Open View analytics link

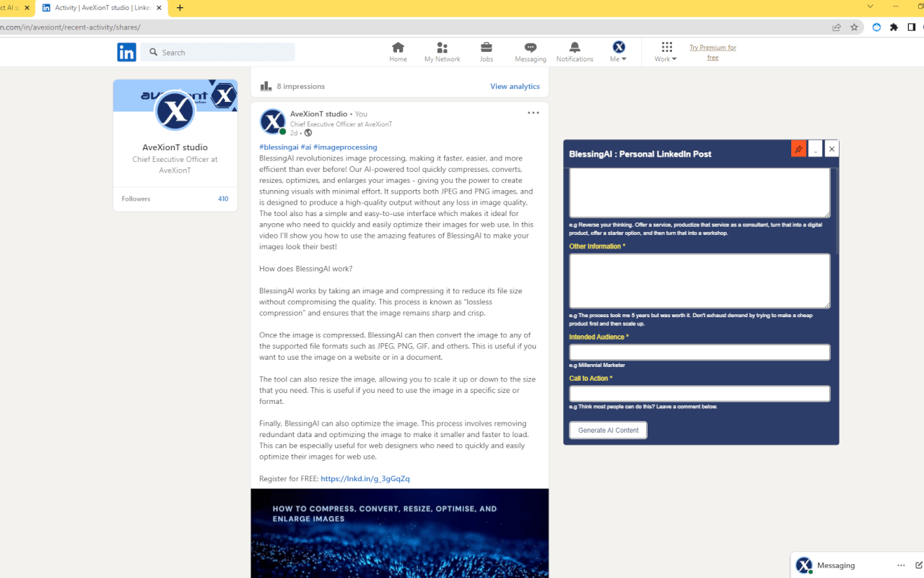tap(515, 87)
